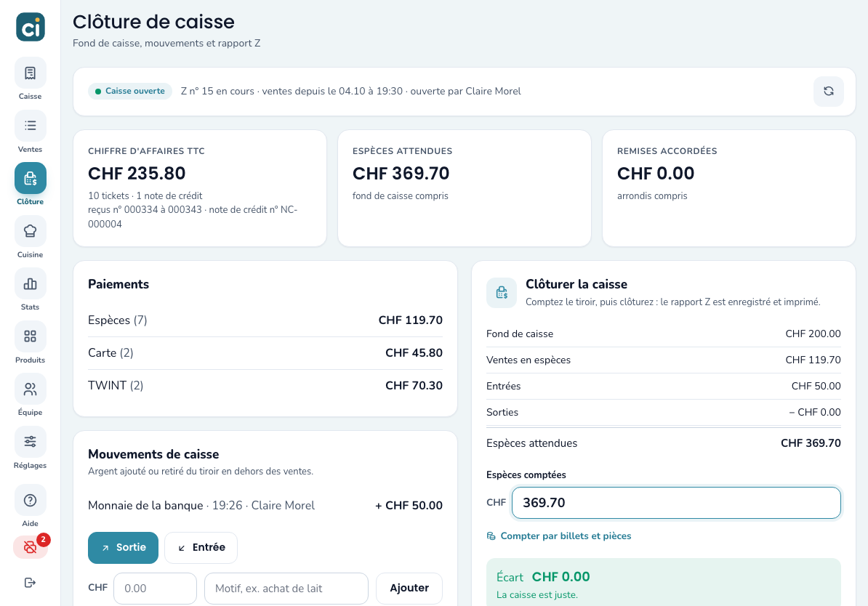Click the Espèces comptées field showing 369.70

coord(676,503)
